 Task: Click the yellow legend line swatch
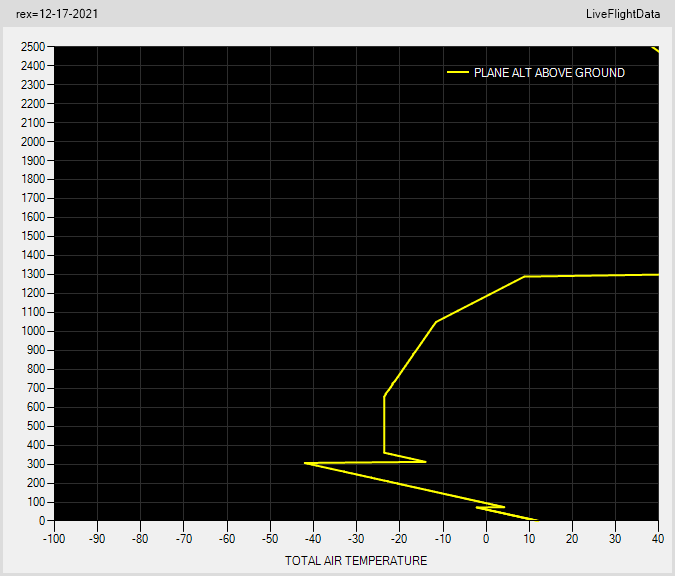[458, 72]
